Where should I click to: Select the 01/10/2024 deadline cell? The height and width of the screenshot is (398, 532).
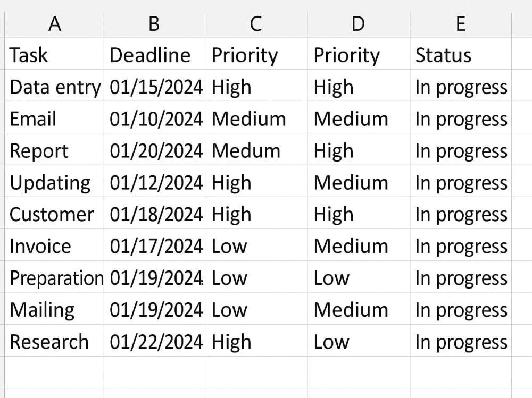click(x=154, y=117)
